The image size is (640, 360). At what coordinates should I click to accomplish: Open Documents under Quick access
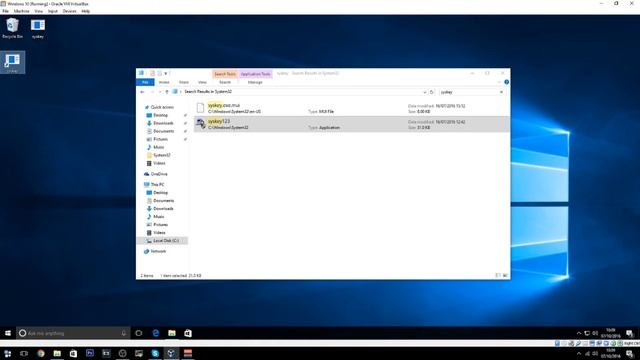(163, 131)
